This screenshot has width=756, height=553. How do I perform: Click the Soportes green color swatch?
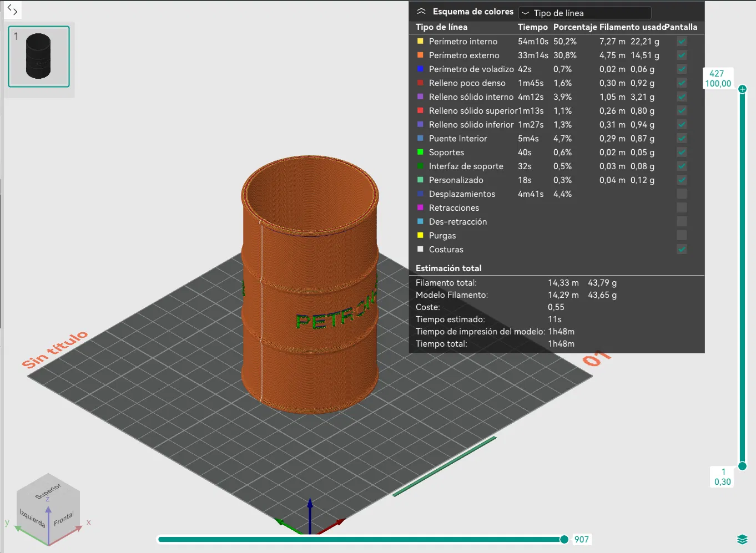420,152
